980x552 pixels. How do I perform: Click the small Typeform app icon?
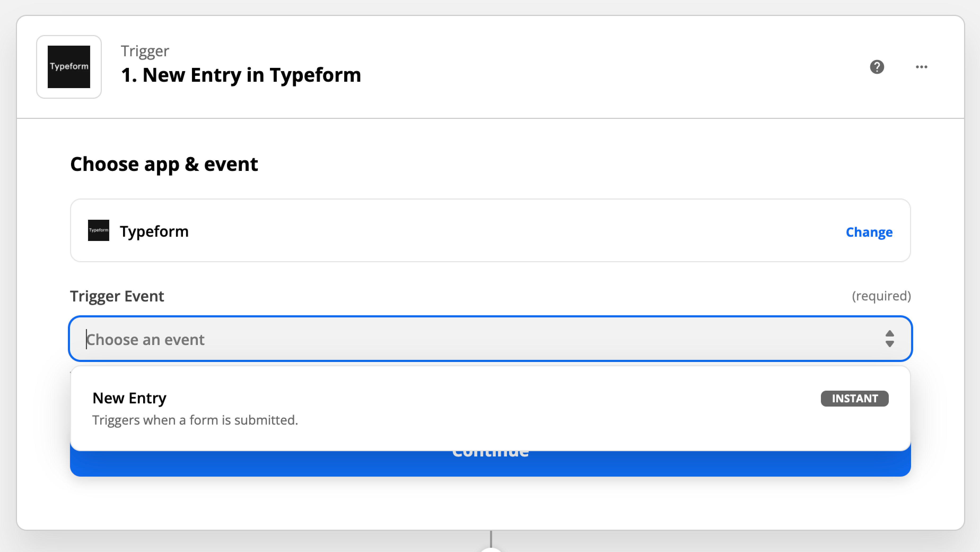[x=99, y=230]
